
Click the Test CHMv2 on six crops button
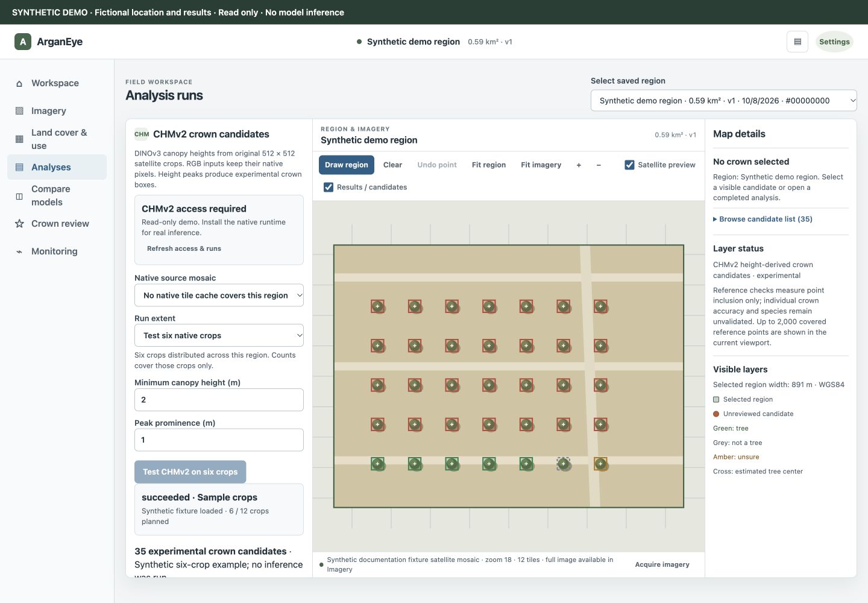[x=190, y=472]
